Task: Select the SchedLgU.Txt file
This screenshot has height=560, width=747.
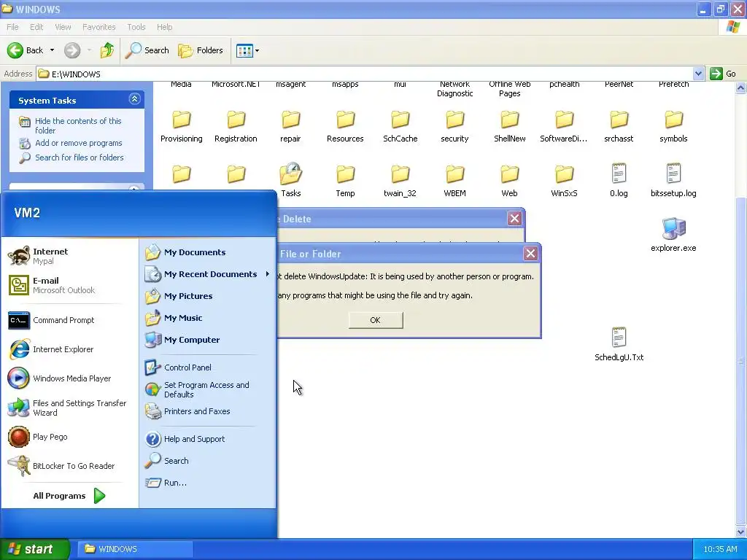Action: tap(619, 344)
